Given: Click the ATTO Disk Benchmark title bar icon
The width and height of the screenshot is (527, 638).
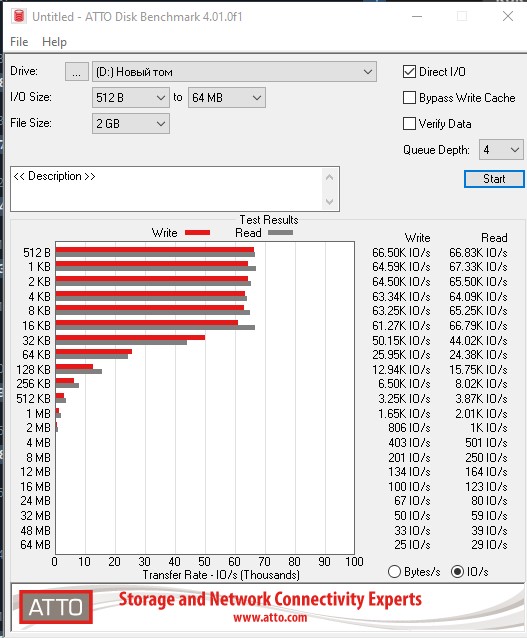Looking at the screenshot, I should tap(18, 16).
